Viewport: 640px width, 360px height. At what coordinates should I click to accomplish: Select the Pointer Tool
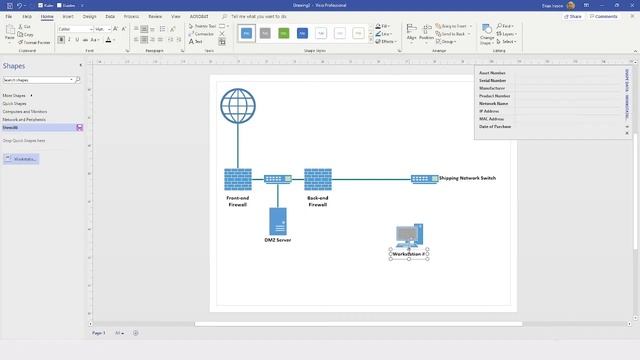tap(202, 26)
